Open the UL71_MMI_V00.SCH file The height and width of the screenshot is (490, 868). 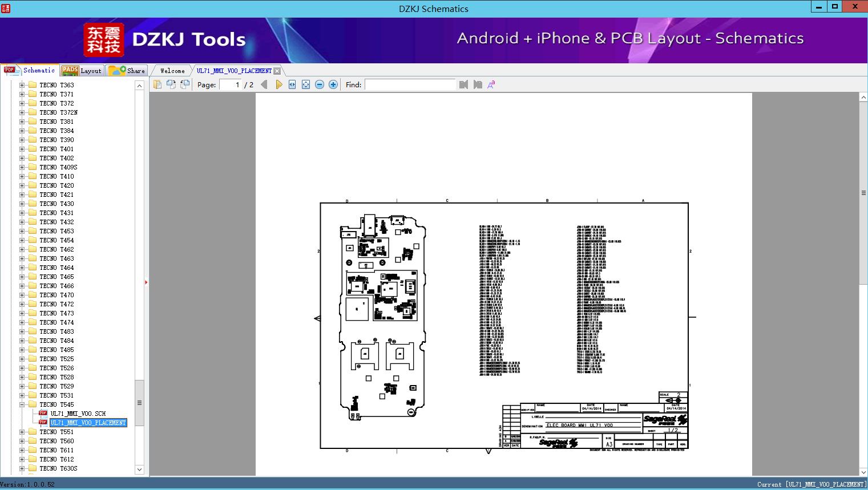coord(78,414)
